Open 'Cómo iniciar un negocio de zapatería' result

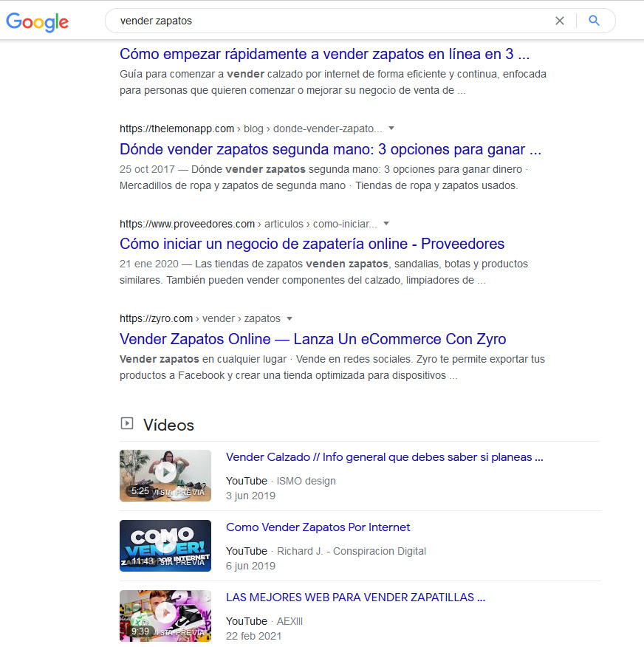(x=312, y=244)
